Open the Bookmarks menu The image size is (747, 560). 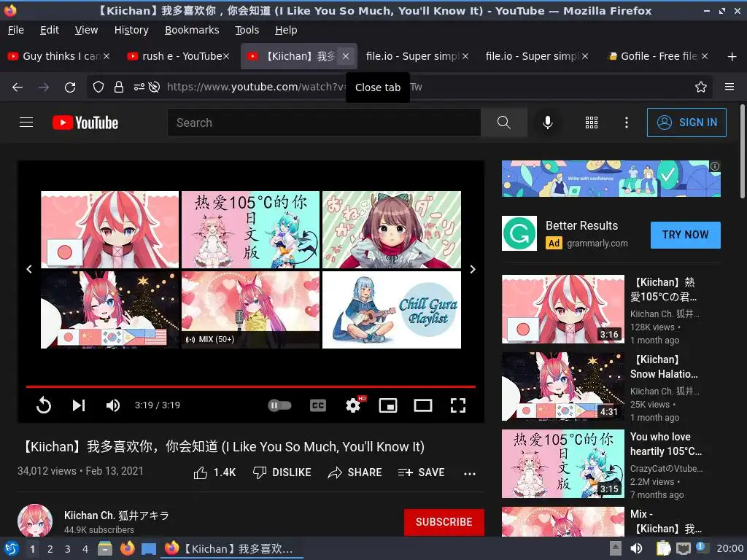click(x=192, y=30)
